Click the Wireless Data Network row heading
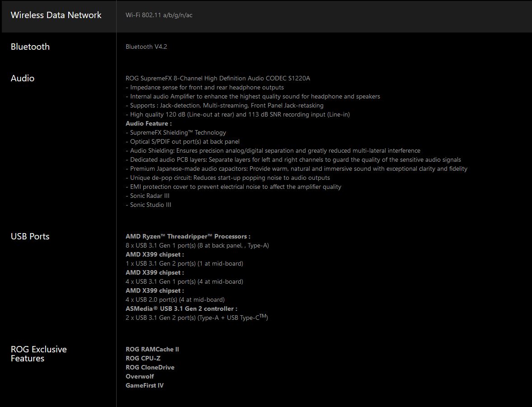 click(x=56, y=15)
